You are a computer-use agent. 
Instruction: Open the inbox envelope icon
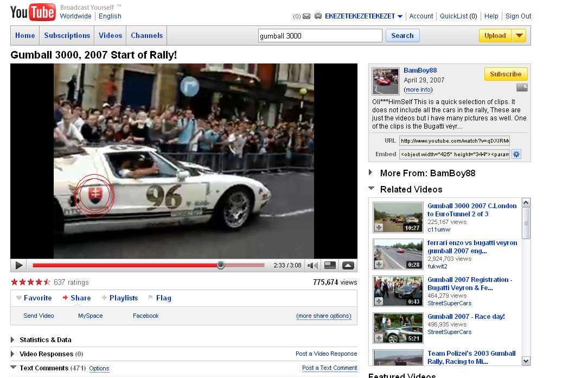(307, 16)
